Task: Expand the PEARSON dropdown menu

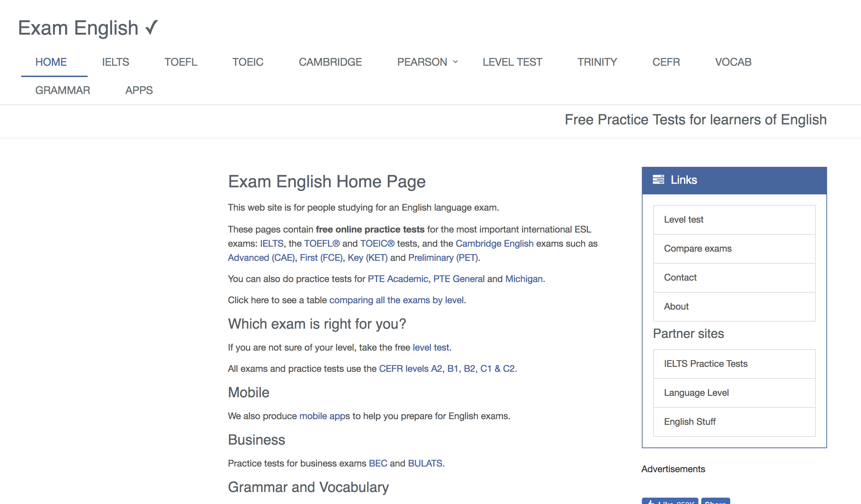Action: [427, 62]
